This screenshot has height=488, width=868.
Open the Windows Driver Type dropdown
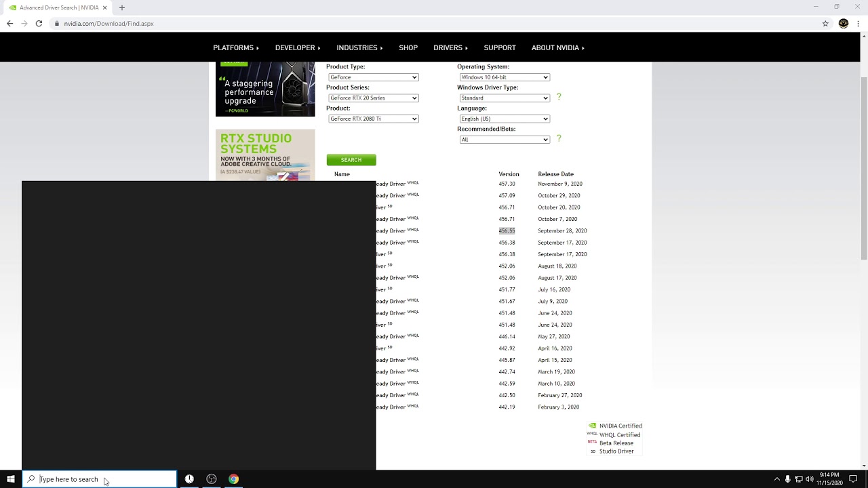[x=504, y=98]
